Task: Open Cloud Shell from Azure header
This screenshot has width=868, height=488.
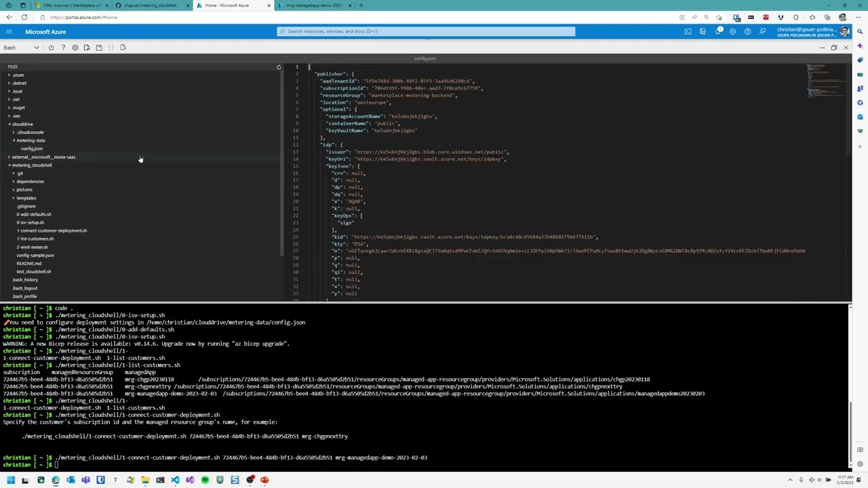Action: [688, 32]
